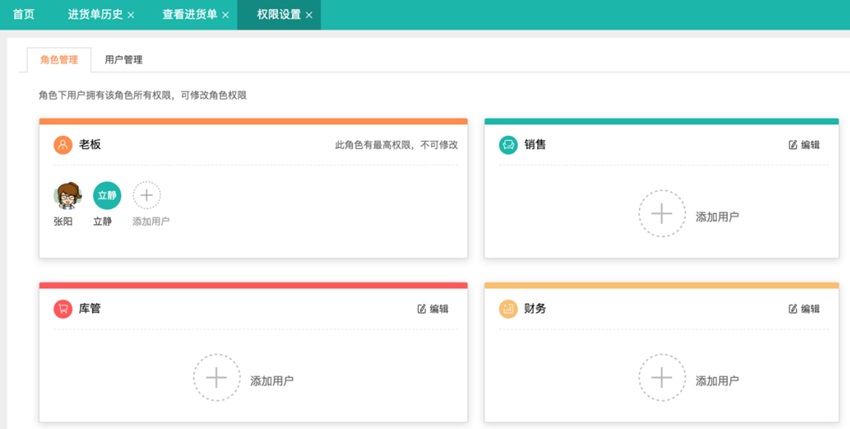The image size is (850, 429).
Task: Edit the 财务 role permissions
Action: pyautogui.click(x=804, y=309)
